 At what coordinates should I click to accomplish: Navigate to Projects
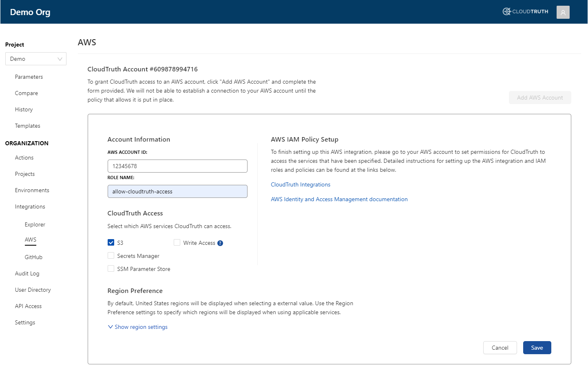[x=25, y=174]
